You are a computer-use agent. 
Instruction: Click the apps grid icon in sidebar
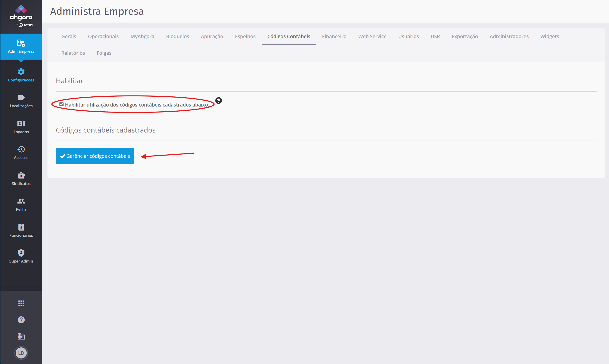click(21, 303)
